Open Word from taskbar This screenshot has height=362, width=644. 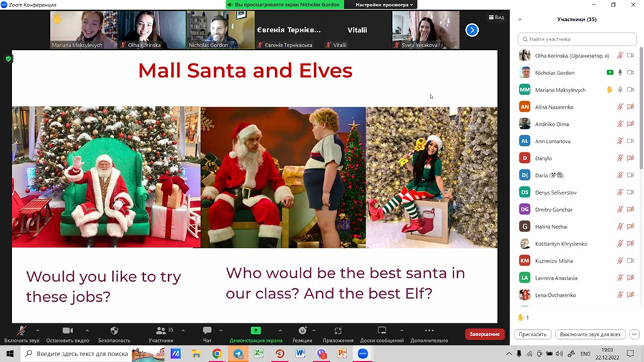301,353
